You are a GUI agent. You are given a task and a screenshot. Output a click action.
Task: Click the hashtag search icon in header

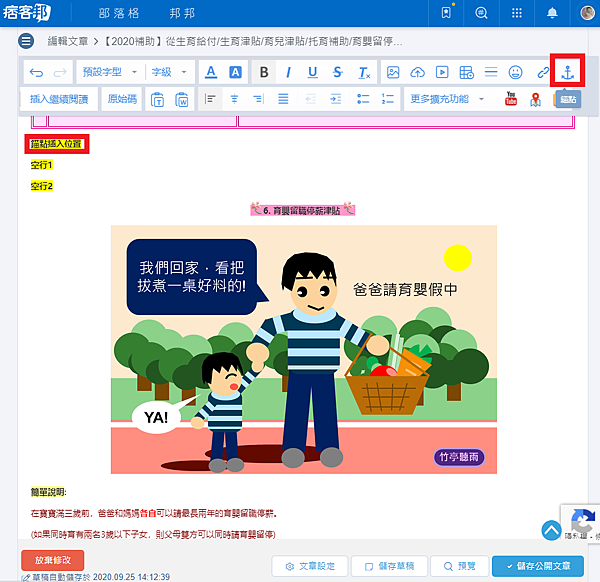coord(481,13)
